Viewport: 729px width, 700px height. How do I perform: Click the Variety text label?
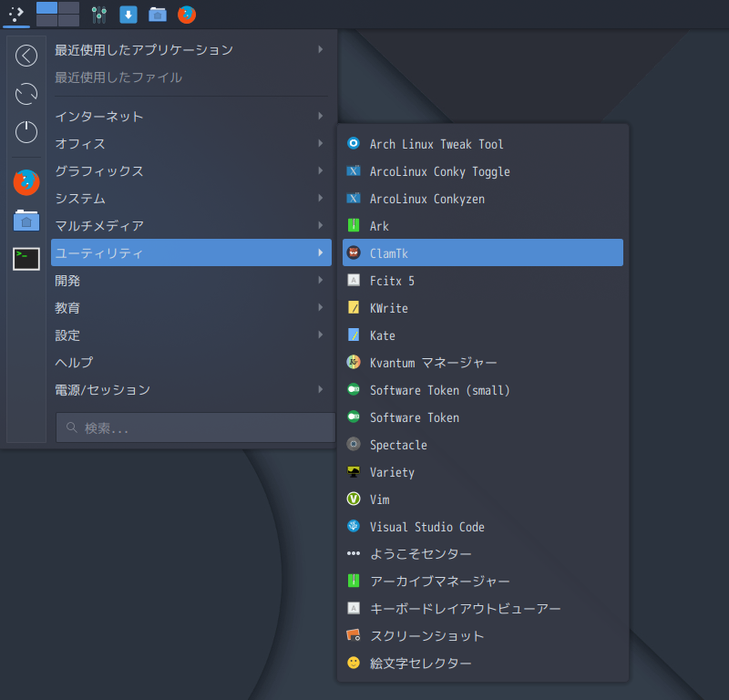pos(392,472)
